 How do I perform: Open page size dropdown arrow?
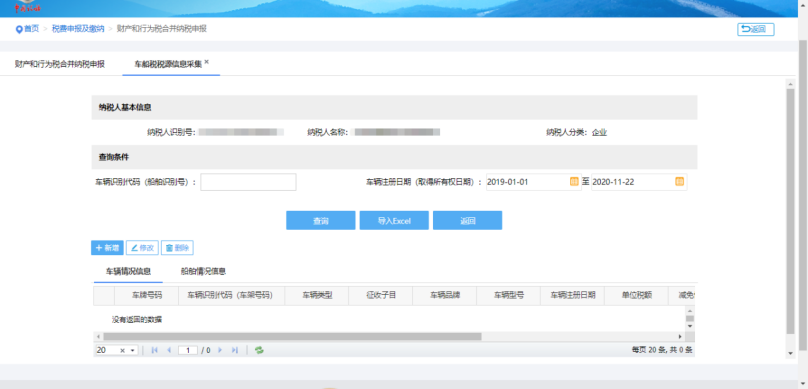(132, 350)
